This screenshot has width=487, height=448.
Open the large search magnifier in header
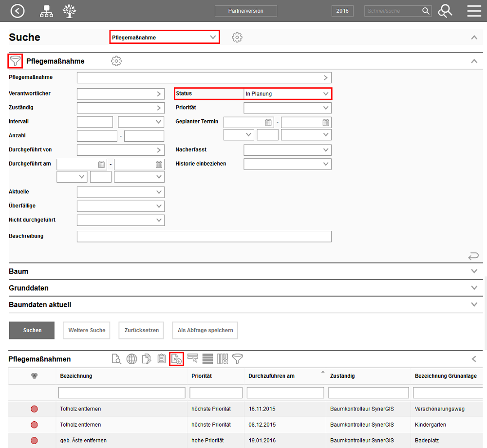445,11
